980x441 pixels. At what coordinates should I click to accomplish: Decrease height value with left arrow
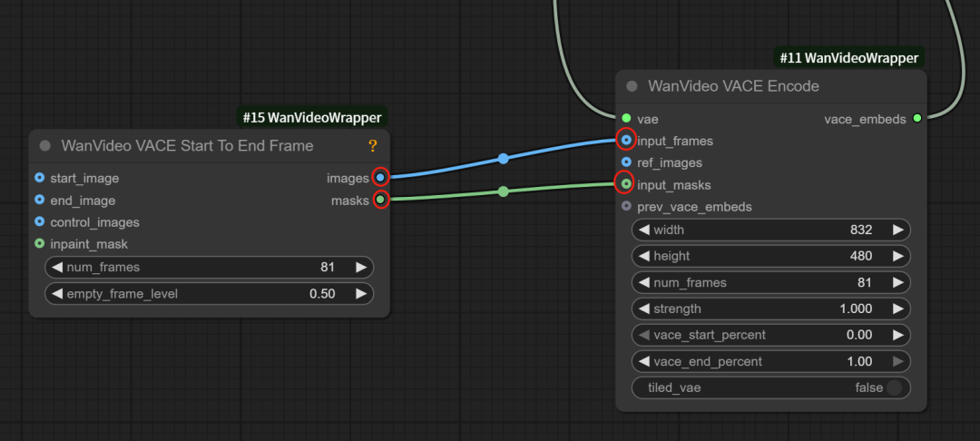click(644, 256)
